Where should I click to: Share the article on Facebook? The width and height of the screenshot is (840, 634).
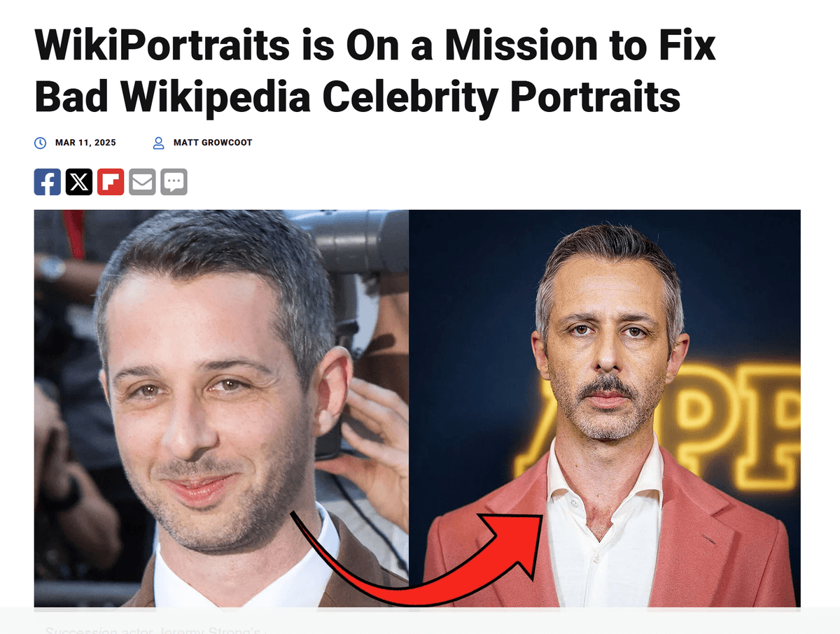point(48,182)
